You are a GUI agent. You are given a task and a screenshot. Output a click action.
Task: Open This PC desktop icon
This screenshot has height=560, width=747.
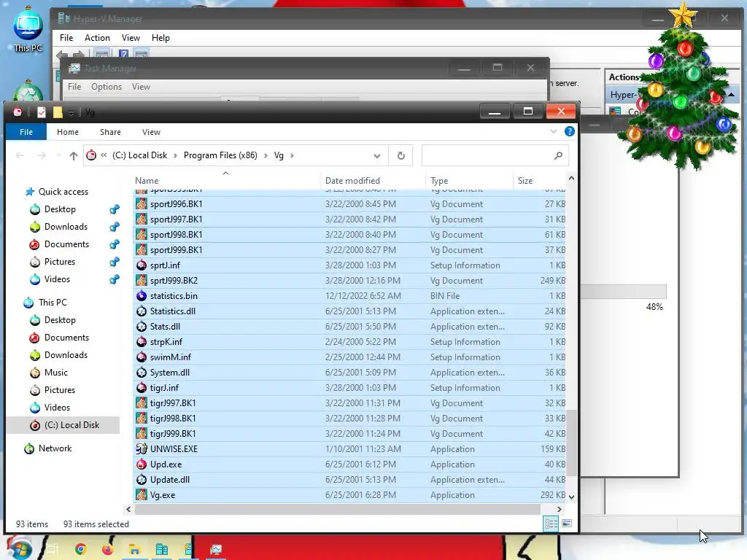click(28, 29)
